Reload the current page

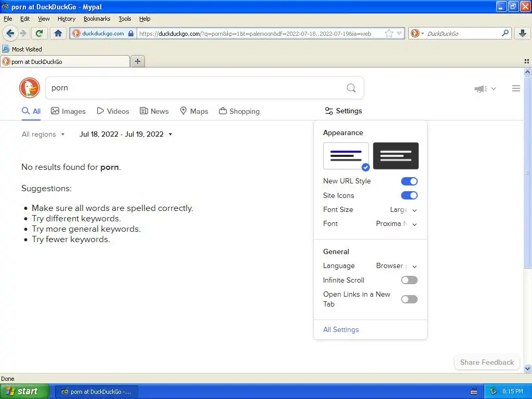pos(39,33)
